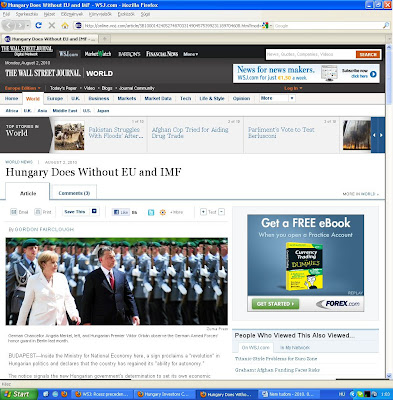Image resolution: width=393 pixels, height=400 pixels.
Task: Click the search magnifier in Firefox search box
Action: [386, 25]
